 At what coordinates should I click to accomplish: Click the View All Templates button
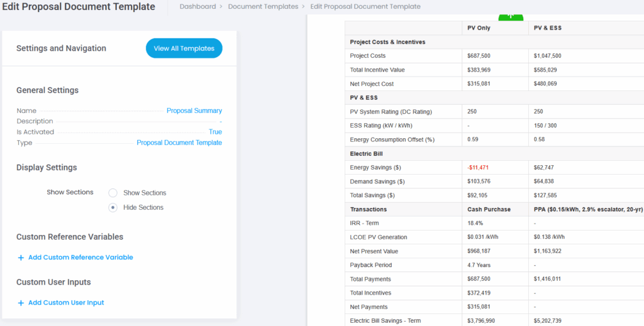(184, 48)
